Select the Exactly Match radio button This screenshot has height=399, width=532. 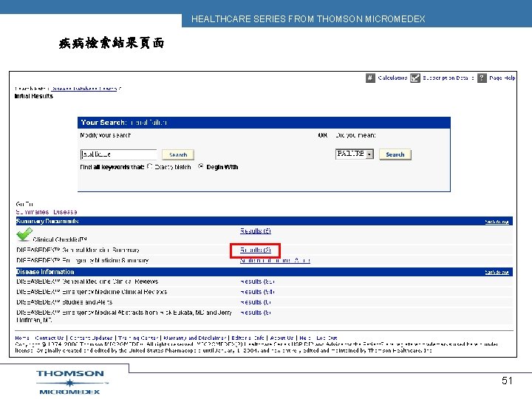[x=150, y=166]
